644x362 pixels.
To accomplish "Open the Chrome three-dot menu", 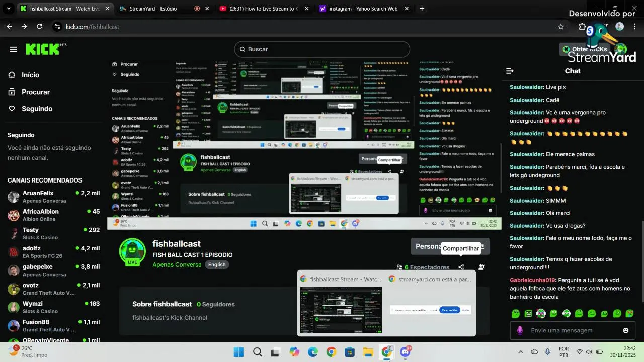I will [634, 27].
